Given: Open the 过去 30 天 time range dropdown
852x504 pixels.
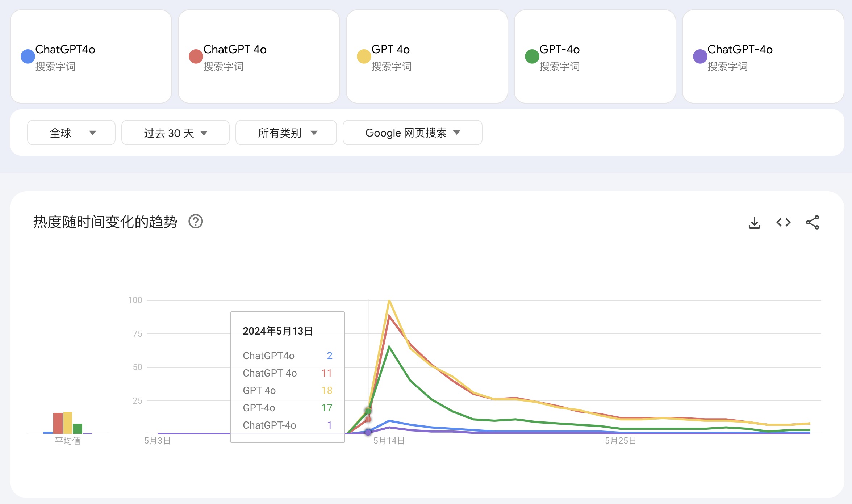Looking at the screenshot, I should [175, 133].
